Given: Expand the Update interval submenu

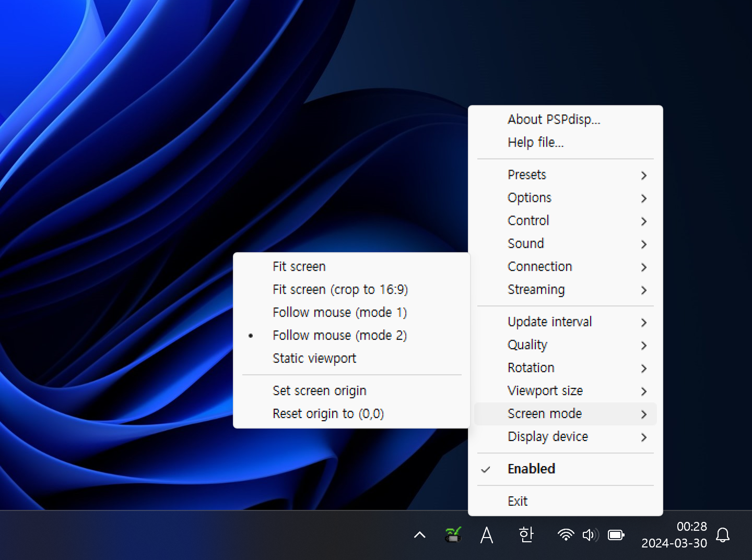Looking at the screenshot, I should point(566,322).
